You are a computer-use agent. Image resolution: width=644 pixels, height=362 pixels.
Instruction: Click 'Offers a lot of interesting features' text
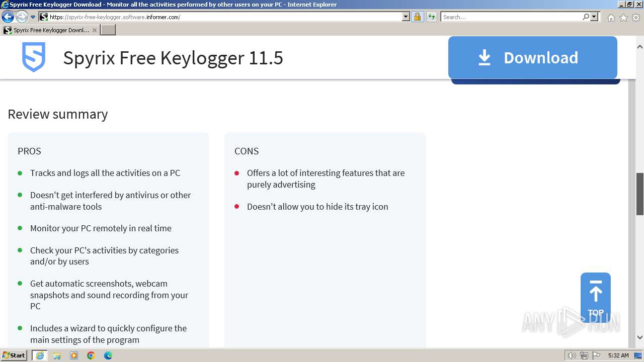point(326,178)
